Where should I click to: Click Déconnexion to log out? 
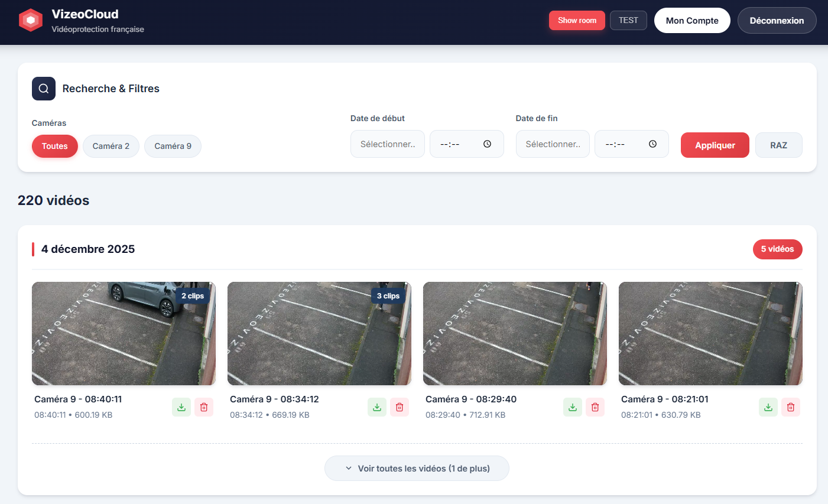click(777, 21)
